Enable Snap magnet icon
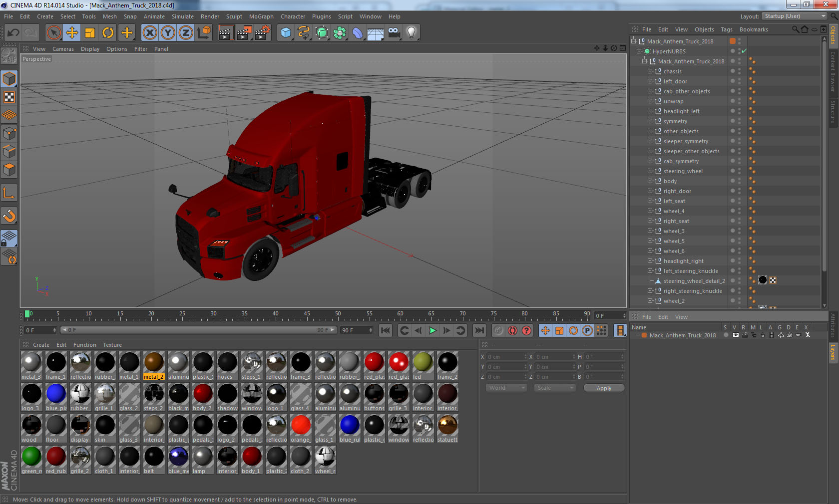Screen dimensions: 839x504 [9, 216]
